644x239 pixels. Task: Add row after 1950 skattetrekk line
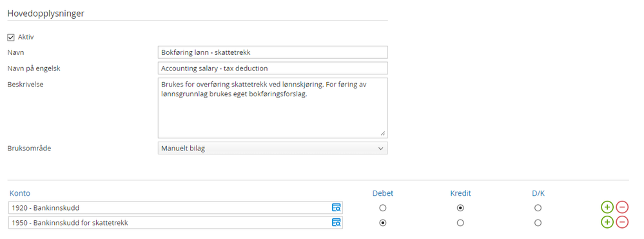coord(607,223)
